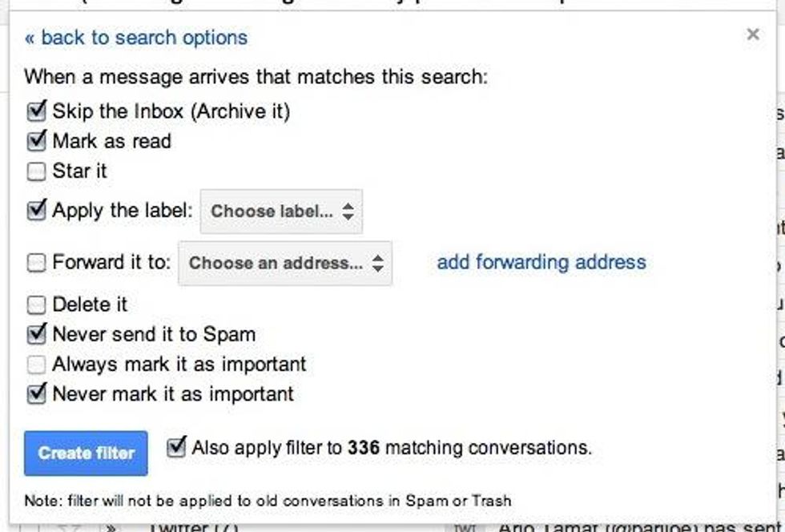Open the Twitter (7) conversation
This screenshot has width=785, height=532.
190,527
